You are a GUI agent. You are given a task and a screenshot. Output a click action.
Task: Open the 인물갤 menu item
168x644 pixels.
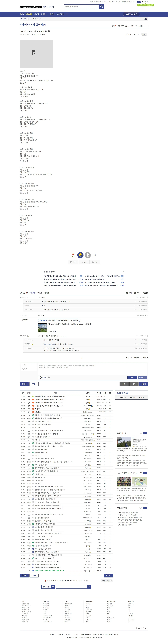pos(43,14)
